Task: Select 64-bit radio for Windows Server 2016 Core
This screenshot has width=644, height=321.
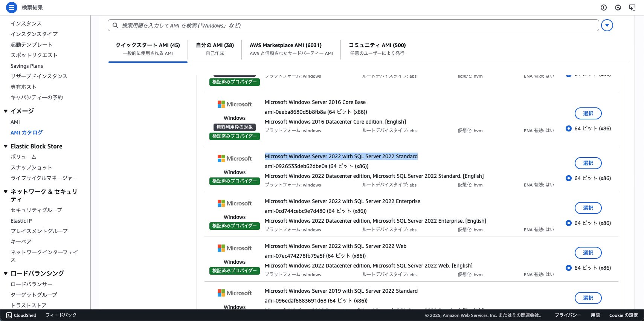Action: point(569,128)
